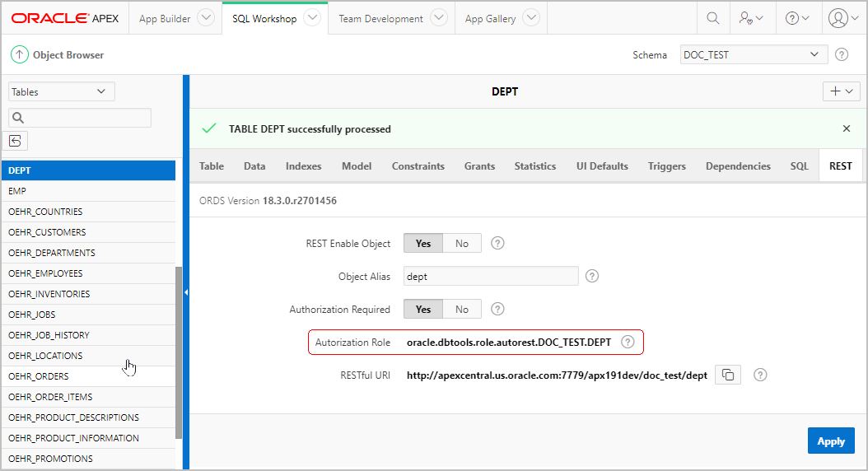This screenshot has height=471, width=868.
Task: Click into the object search field
Action: click(x=80, y=117)
